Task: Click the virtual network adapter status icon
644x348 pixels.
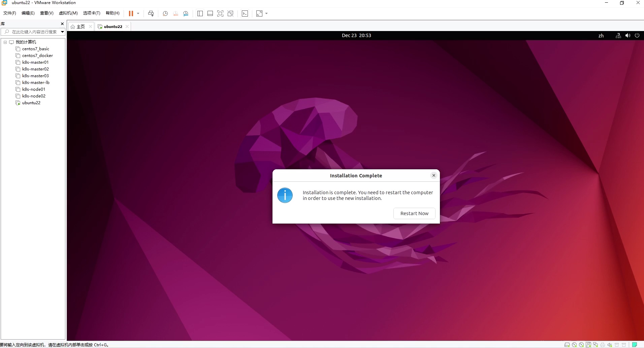Action: point(595,345)
